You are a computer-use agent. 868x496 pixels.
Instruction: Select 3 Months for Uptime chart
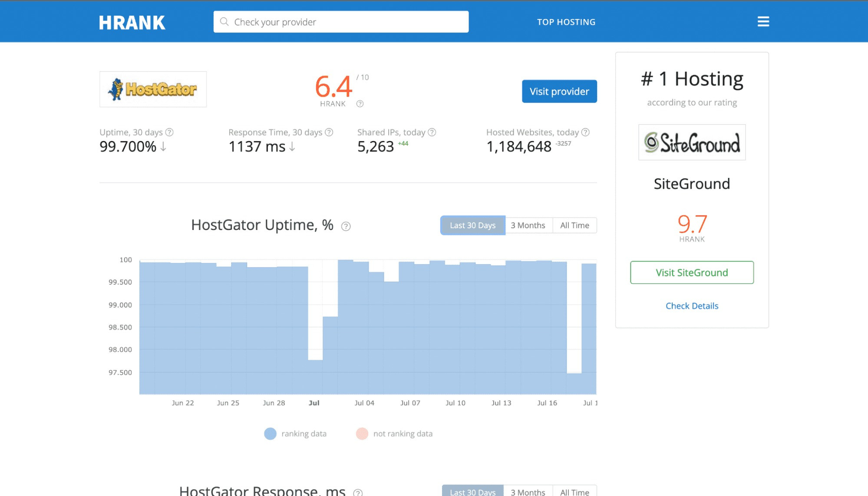528,225
